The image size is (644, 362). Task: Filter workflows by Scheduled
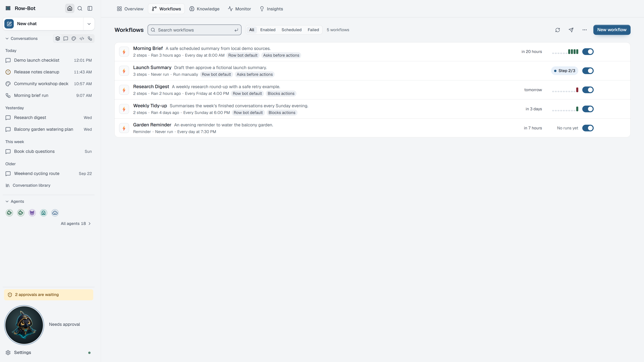(x=291, y=30)
